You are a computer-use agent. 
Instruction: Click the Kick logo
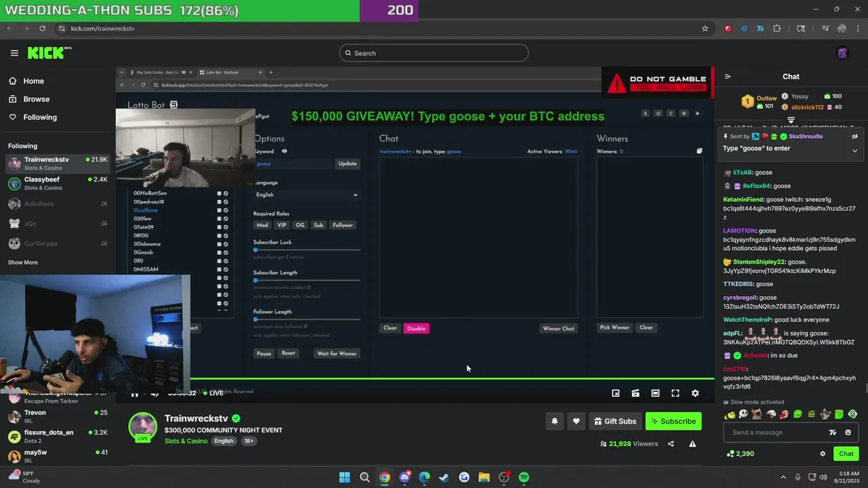point(49,53)
